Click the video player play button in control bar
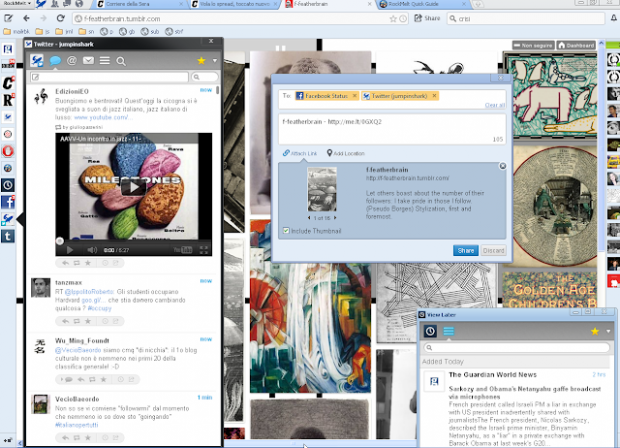 click(x=70, y=250)
